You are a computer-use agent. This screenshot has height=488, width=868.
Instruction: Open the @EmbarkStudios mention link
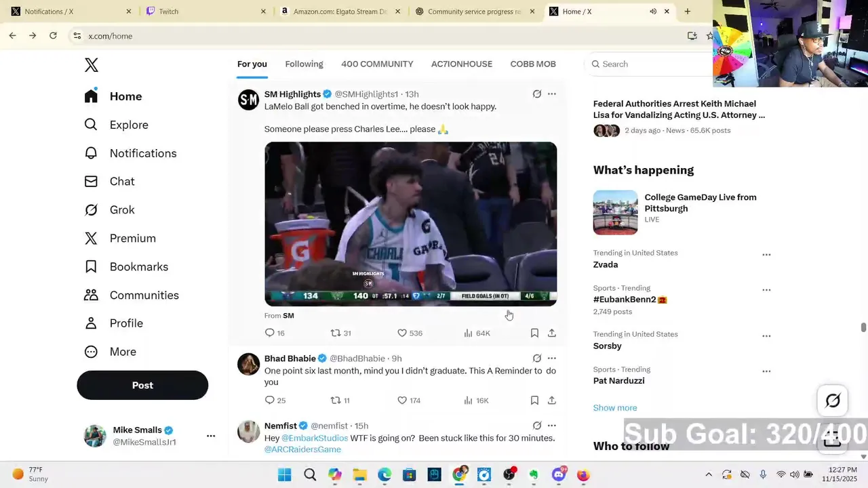tap(315, 438)
